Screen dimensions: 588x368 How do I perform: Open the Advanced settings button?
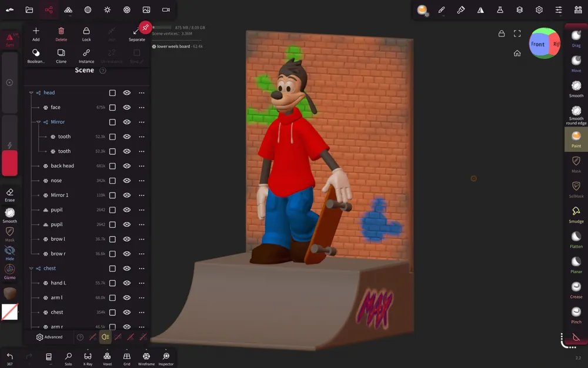pyautogui.click(x=49, y=337)
